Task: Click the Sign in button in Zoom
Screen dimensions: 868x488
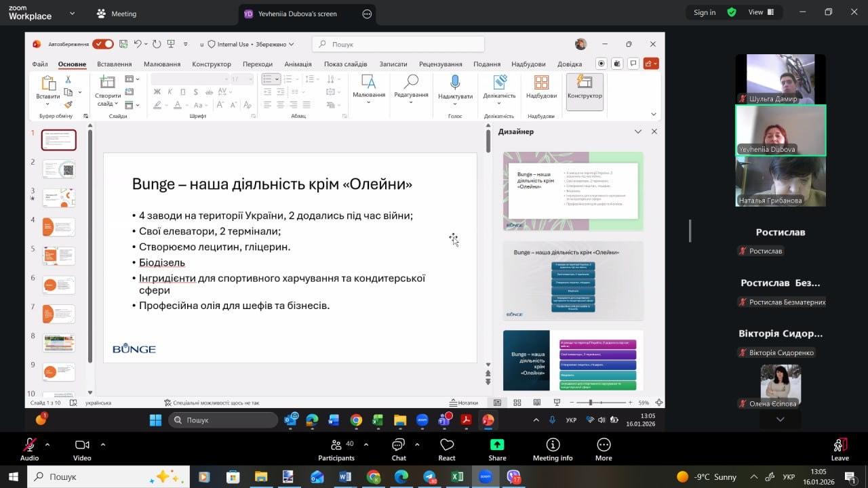Action: point(705,12)
